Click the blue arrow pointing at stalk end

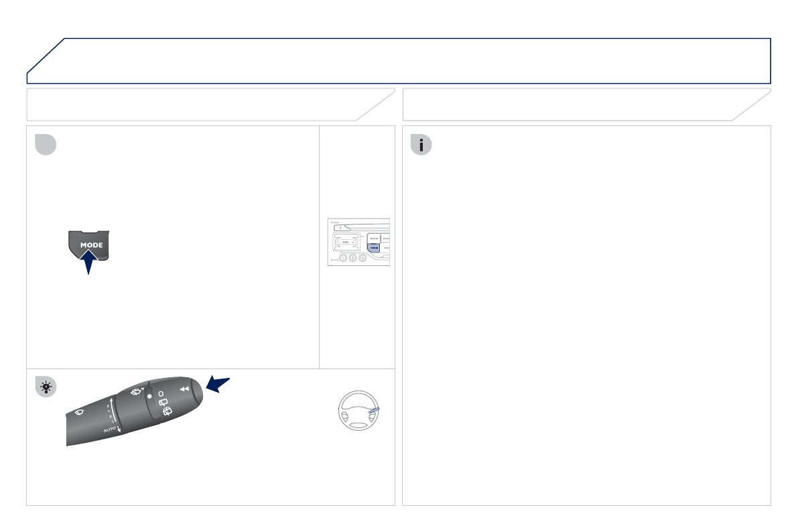pos(218,384)
